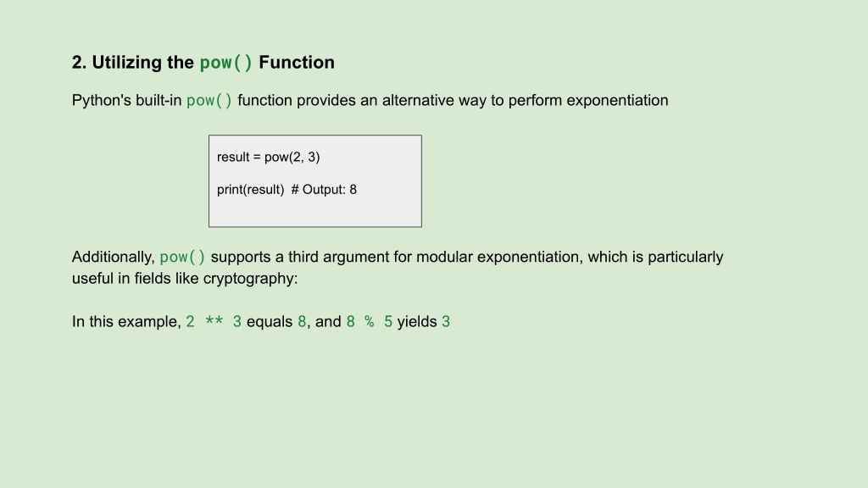
Task: Select the green pow() in the heading
Action: click(225, 63)
